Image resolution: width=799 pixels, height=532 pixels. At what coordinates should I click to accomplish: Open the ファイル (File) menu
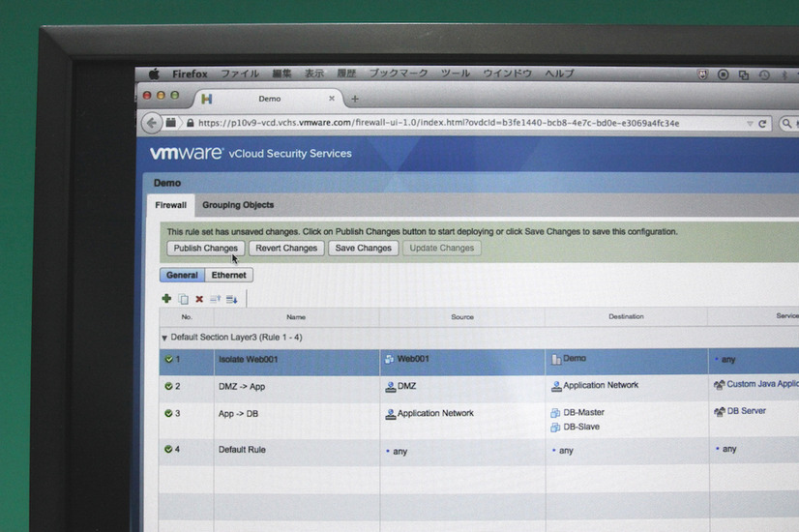(x=240, y=74)
